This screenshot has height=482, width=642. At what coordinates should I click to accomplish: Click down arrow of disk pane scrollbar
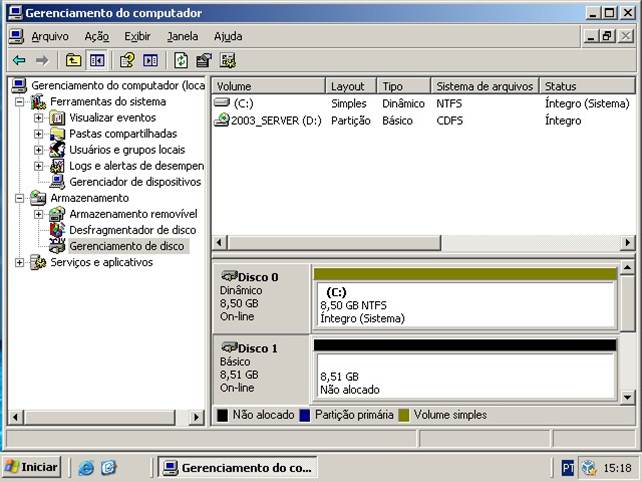coord(628,397)
